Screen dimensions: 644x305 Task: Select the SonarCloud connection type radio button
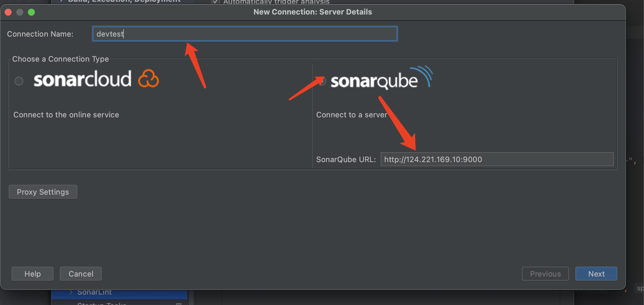(x=19, y=81)
